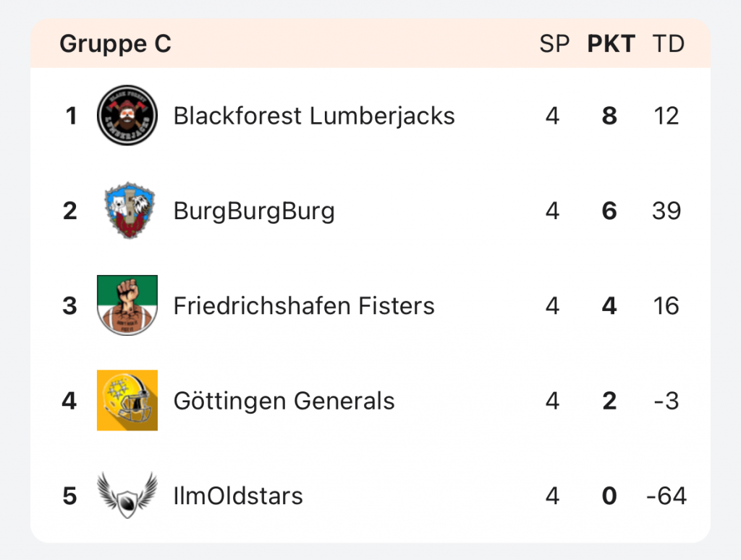The height and width of the screenshot is (560, 741).
Task: Click the BurgBurgBurg shield logo
Action: 127,211
